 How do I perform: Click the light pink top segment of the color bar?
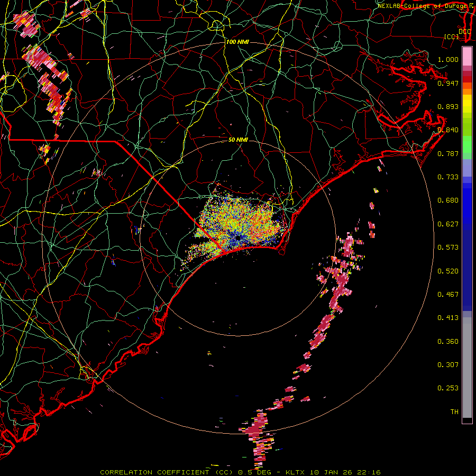467,56
